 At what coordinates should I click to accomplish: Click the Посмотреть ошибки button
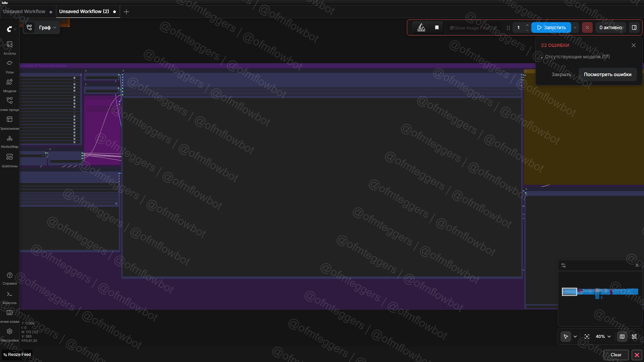(x=607, y=74)
